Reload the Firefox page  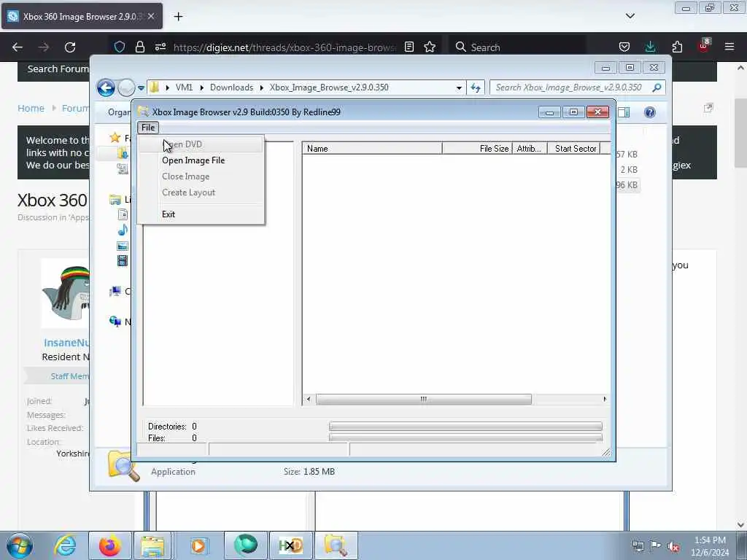click(x=70, y=47)
